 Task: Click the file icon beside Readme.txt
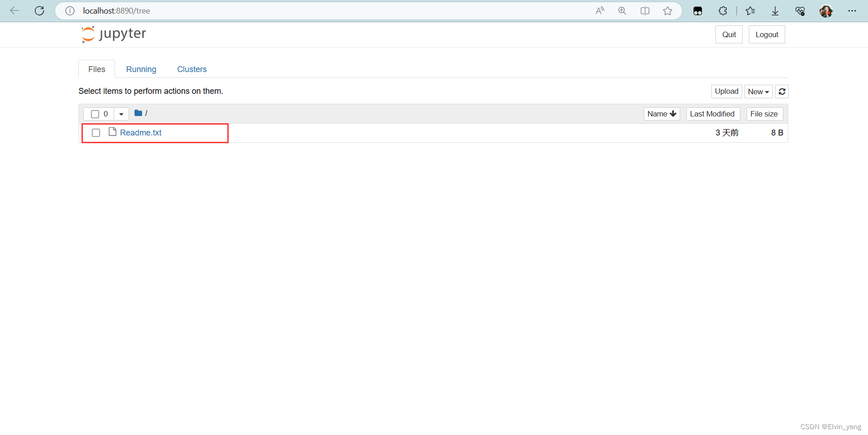point(112,132)
